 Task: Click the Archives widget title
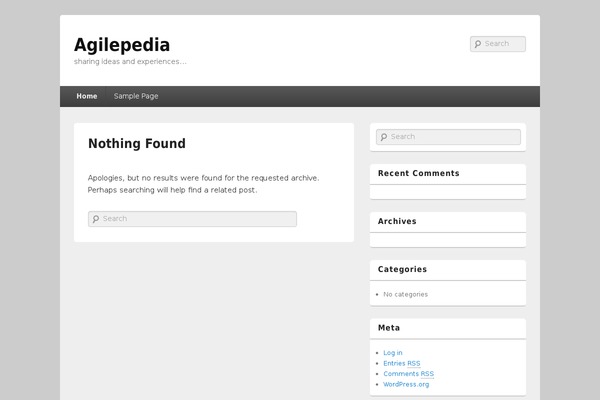point(397,221)
